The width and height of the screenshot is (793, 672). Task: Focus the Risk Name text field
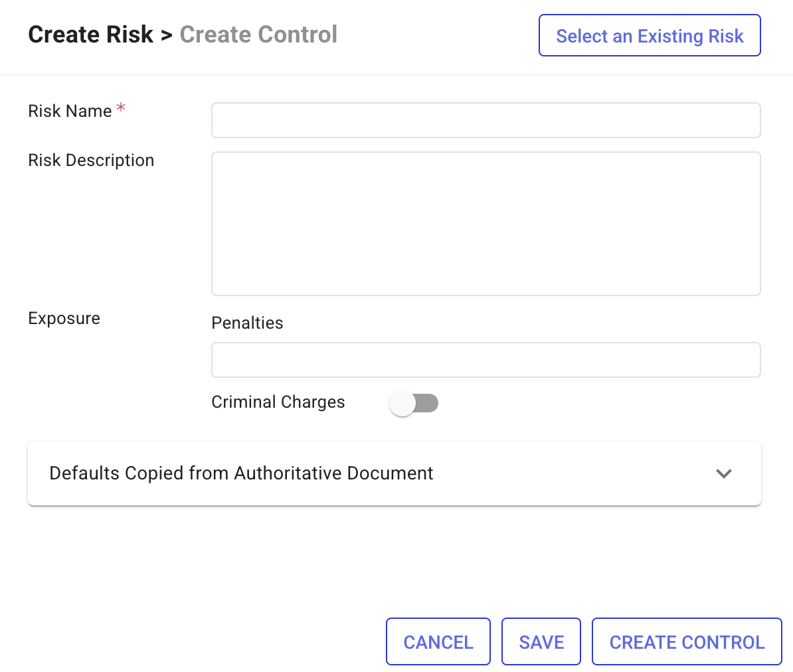(x=485, y=120)
